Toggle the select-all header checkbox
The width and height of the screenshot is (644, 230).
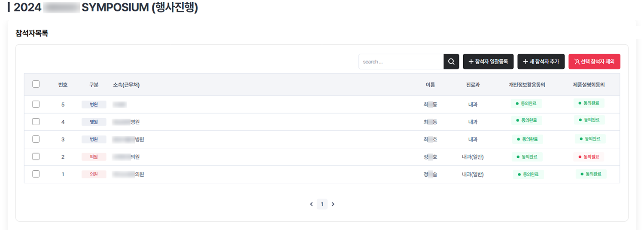(36, 84)
